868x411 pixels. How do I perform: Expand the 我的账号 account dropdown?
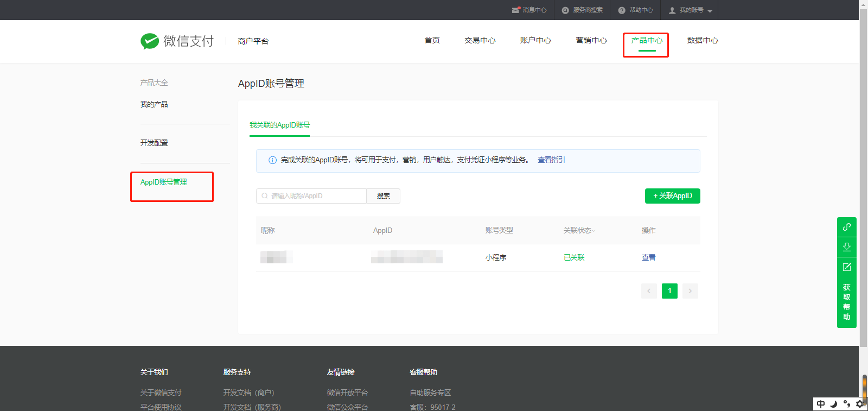[x=690, y=10]
